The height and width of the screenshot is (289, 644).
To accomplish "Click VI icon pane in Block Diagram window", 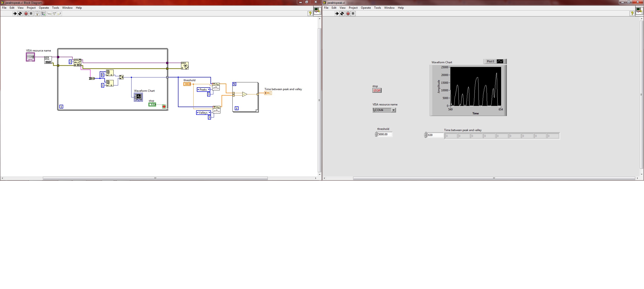I will 317,11.
